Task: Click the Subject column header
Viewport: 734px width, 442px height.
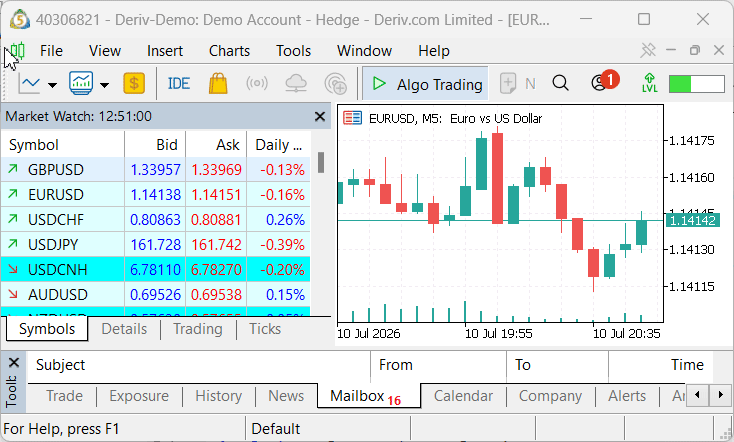Action: click(199, 365)
